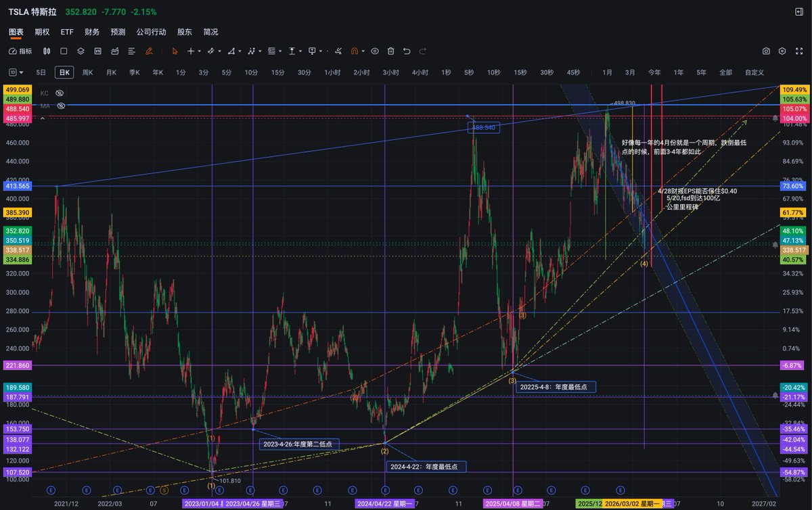Select the 日K daily candles

tap(64, 72)
